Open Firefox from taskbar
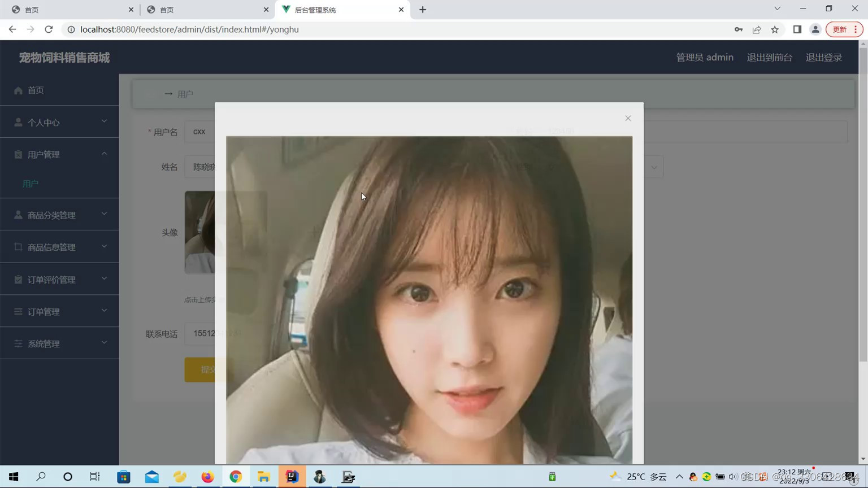Viewport: 868px width, 488px height. point(207,477)
